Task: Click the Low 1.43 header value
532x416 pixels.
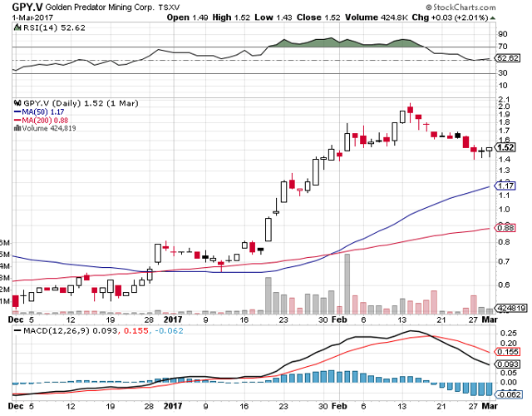Action: coord(273,17)
